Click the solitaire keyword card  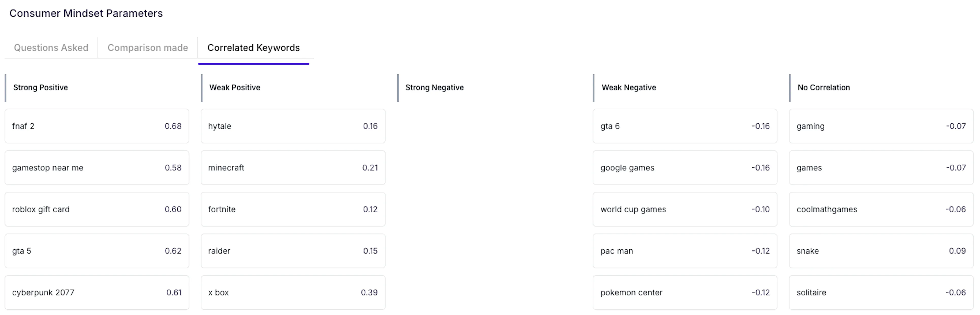pyautogui.click(x=881, y=292)
